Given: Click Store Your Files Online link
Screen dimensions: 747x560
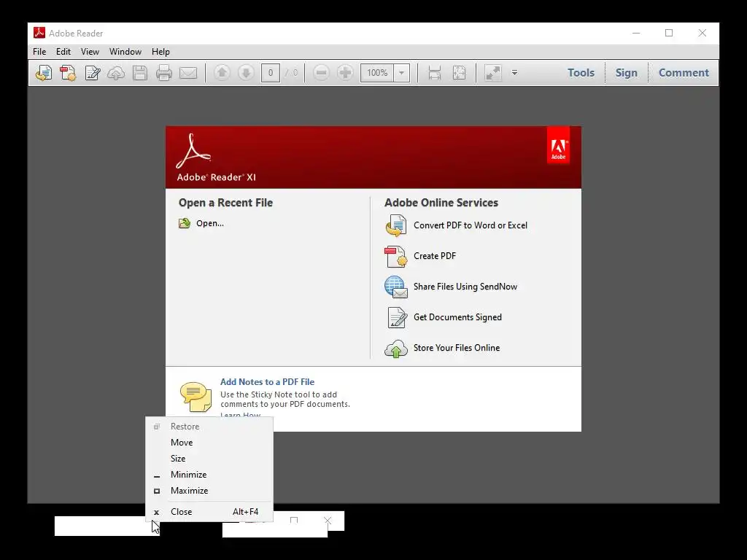Looking at the screenshot, I should coord(457,348).
